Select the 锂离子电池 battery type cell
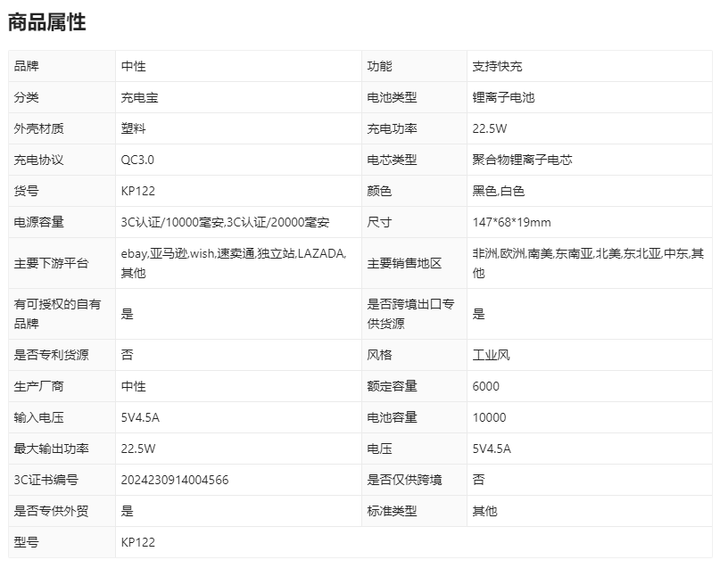Viewport: 728px width, 568px height. (503, 97)
